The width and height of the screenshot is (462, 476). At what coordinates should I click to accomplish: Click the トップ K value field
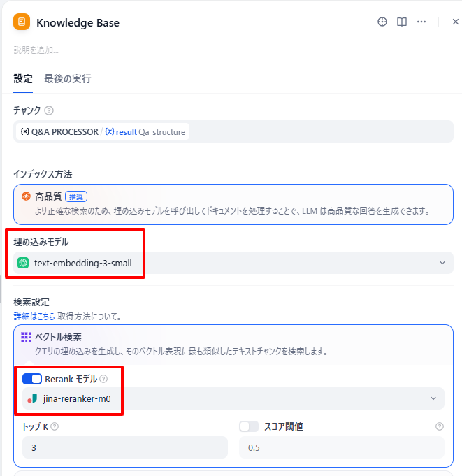point(124,447)
